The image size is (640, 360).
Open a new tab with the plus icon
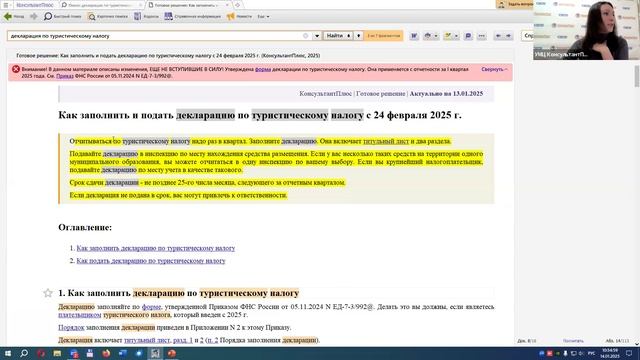[237, 5]
